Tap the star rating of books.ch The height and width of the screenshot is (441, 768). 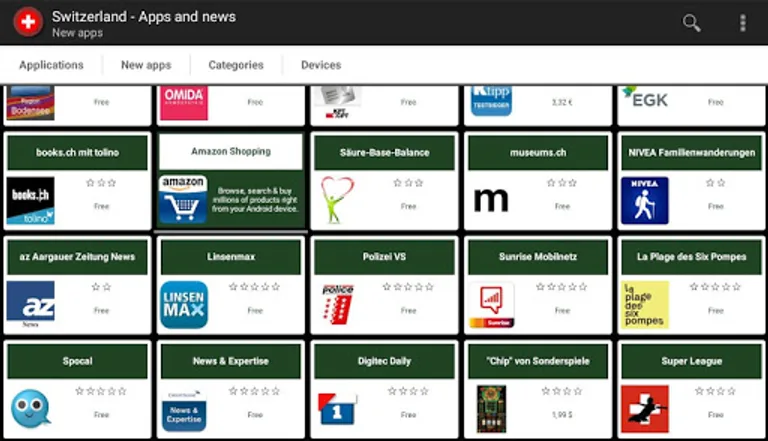pyautogui.click(x=101, y=183)
